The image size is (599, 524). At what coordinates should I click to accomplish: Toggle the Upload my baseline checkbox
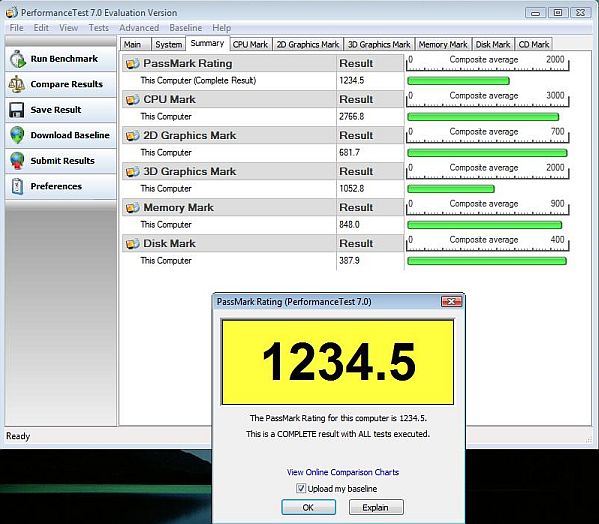click(x=301, y=488)
